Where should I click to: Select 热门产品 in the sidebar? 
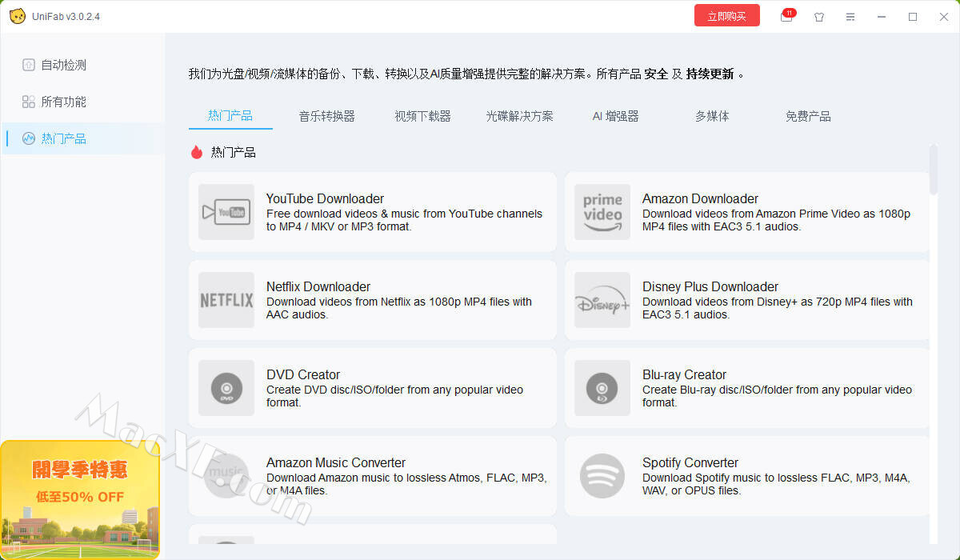point(83,138)
